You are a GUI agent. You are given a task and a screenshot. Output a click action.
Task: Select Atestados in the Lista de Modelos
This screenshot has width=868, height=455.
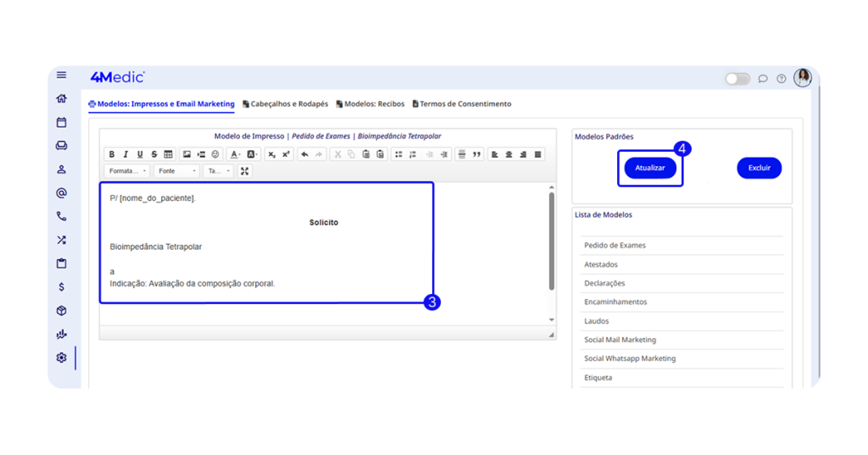601,264
